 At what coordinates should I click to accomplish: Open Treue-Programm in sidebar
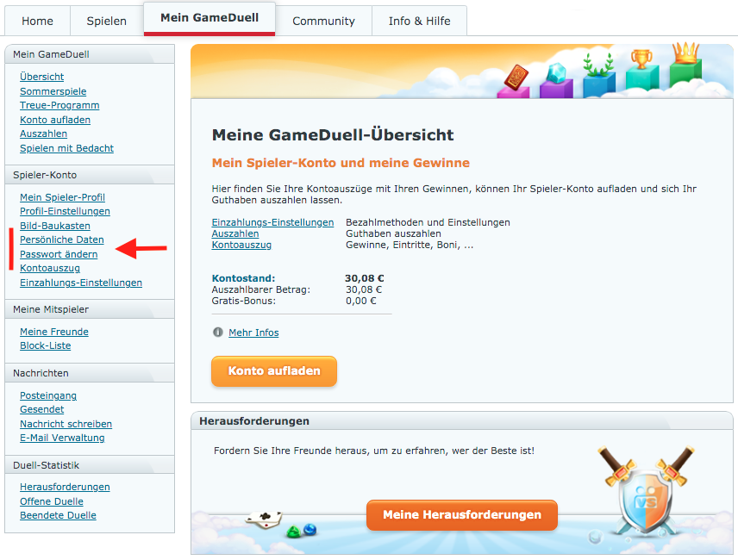point(59,105)
